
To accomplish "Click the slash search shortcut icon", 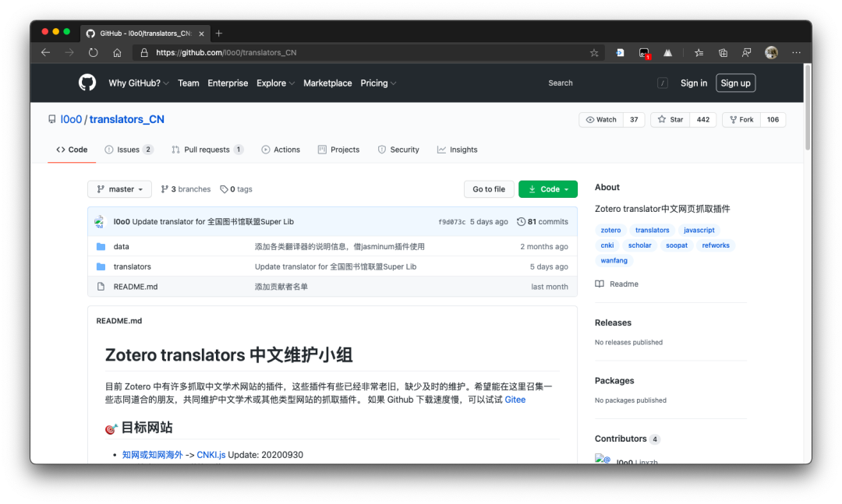I will [x=663, y=83].
